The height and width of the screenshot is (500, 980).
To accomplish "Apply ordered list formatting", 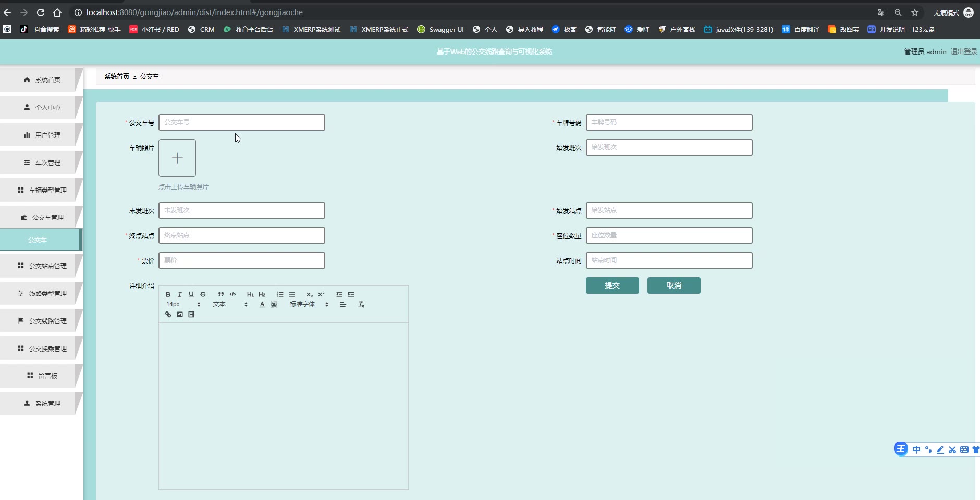I will (x=280, y=294).
